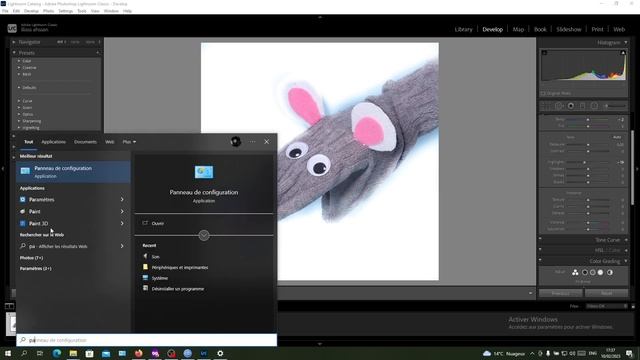Image resolution: width=640 pixels, height=360 pixels.
Task: Adjust the Saturation slider handle
Action: [x=588, y=229]
